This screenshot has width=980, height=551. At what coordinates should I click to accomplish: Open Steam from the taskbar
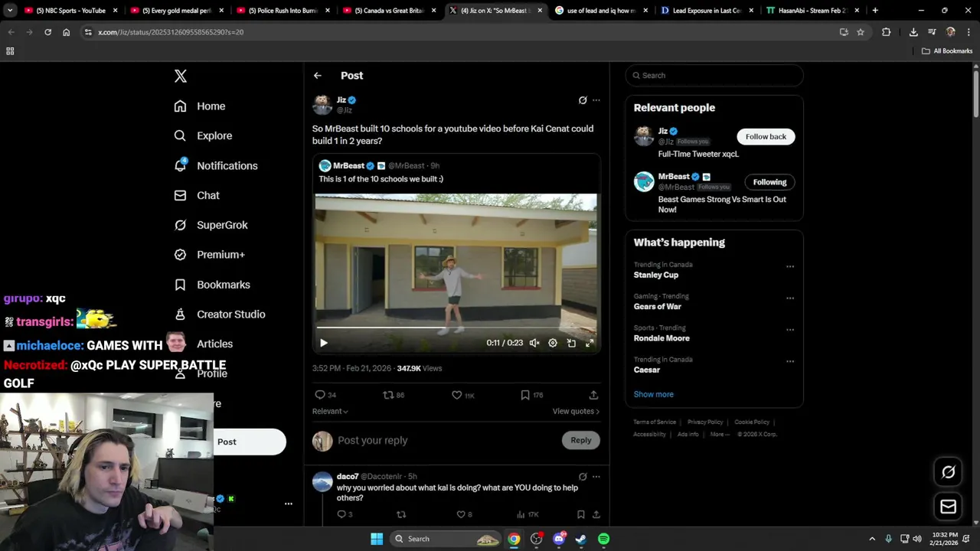click(581, 539)
